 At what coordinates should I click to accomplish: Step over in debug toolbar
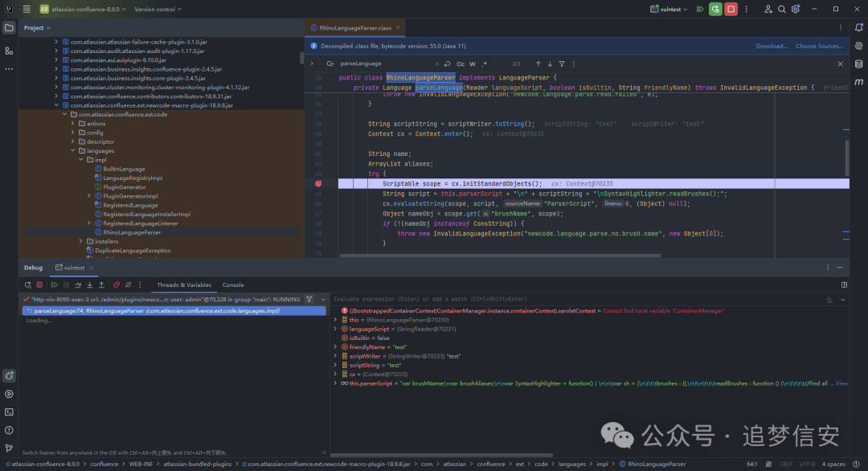(x=78, y=285)
